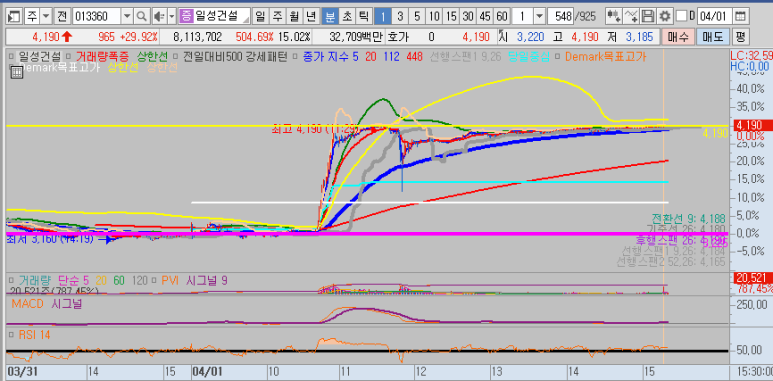
Task: Toggle the 일성건설 price series legend box
Action: [x=12, y=57]
